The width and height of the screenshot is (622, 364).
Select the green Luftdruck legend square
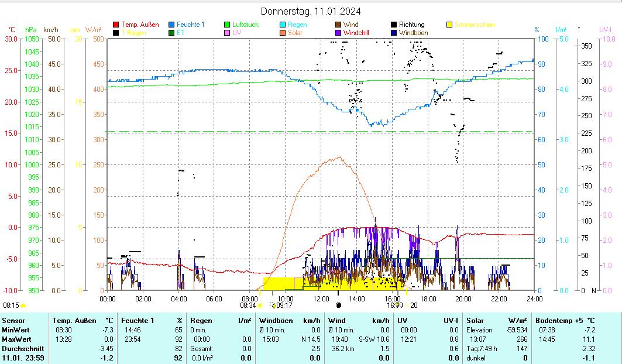pos(228,25)
